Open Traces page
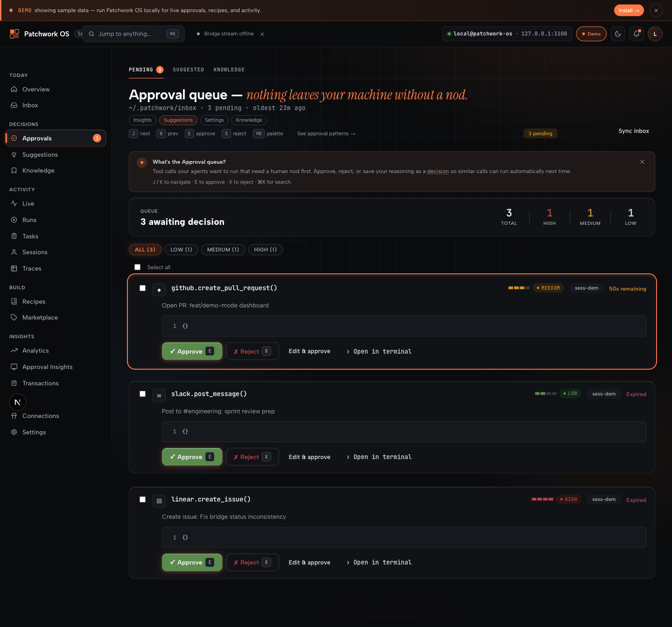This screenshot has width=672, height=627. click(x=56, y=269)
